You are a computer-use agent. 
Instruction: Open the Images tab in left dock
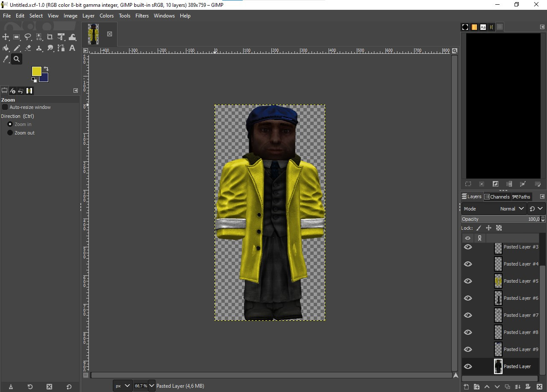(29, 91)
